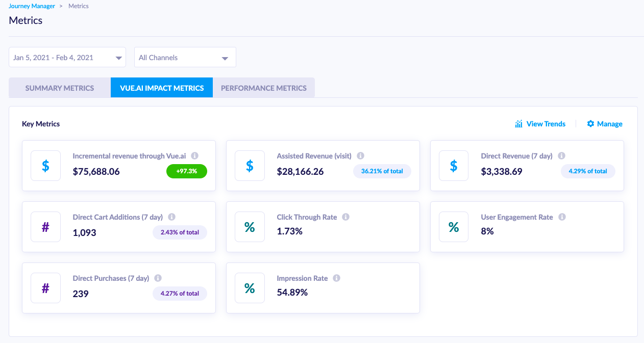644x343 pixels.
Task: Open info tooltip for Impression Rate
Action: pos(337,278)
